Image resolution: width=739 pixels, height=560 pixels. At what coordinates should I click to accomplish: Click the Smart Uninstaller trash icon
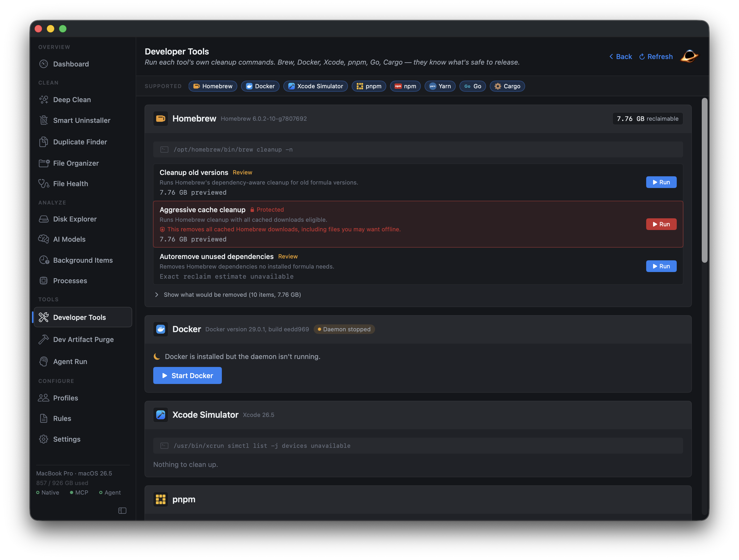[44, 120]
